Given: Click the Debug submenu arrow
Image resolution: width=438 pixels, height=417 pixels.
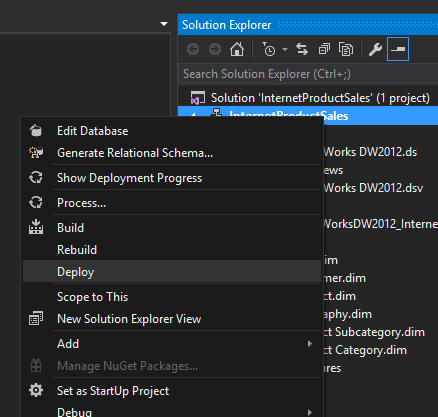Looking at the screenshot, I should coord(310,413).
